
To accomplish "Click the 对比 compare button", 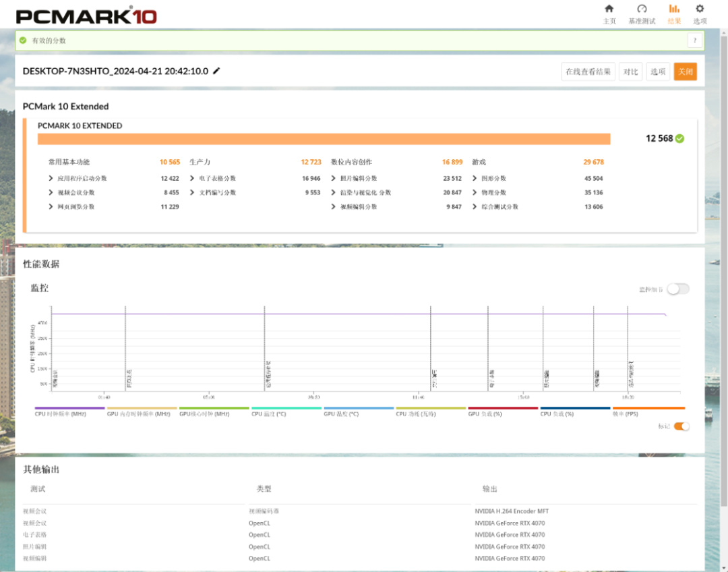I will (x=630, y=71).
